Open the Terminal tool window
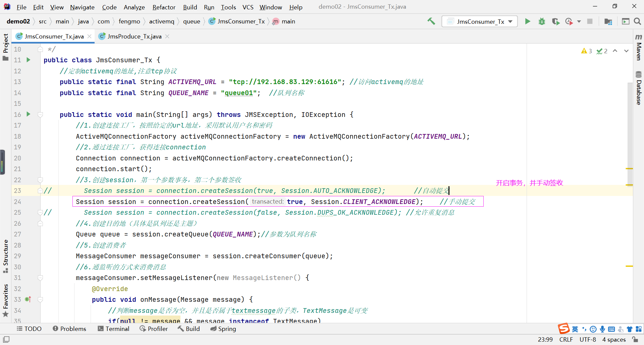The height and width of the screenshot is (345, 644). pos(113,329)
